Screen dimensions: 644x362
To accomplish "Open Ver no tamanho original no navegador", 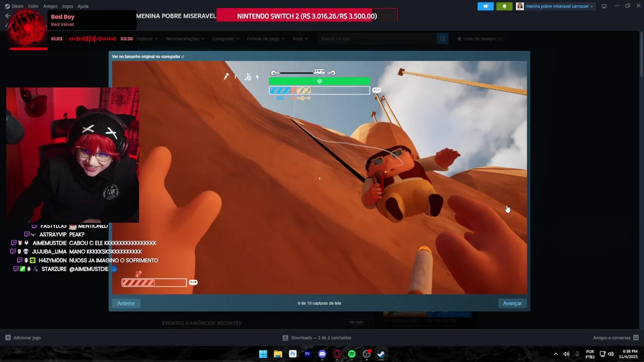I will (148, 57).
